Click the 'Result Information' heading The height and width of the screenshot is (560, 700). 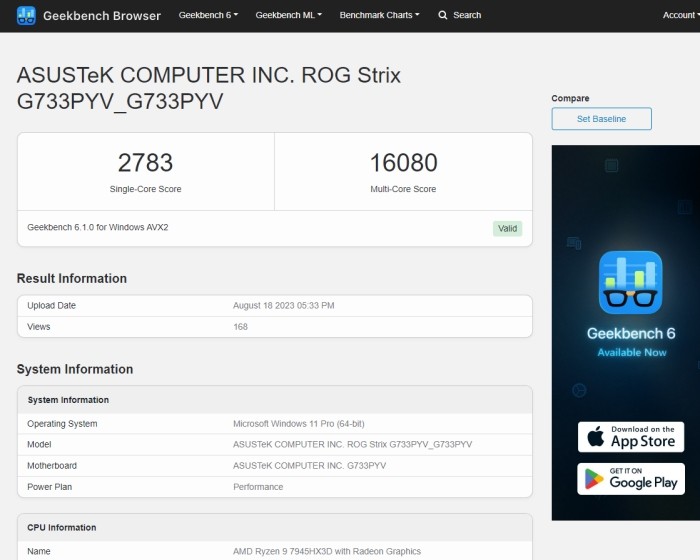click(x=72, y=278)
